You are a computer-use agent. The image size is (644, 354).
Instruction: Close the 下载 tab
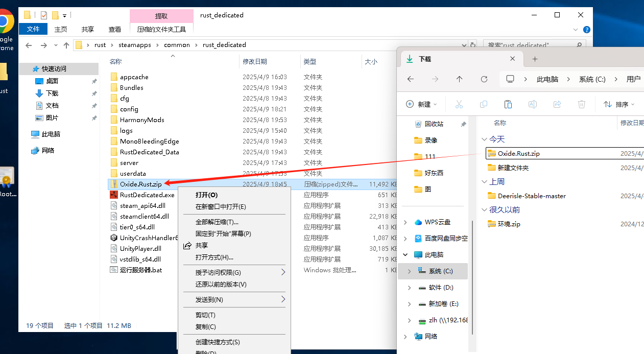point(512,59)
